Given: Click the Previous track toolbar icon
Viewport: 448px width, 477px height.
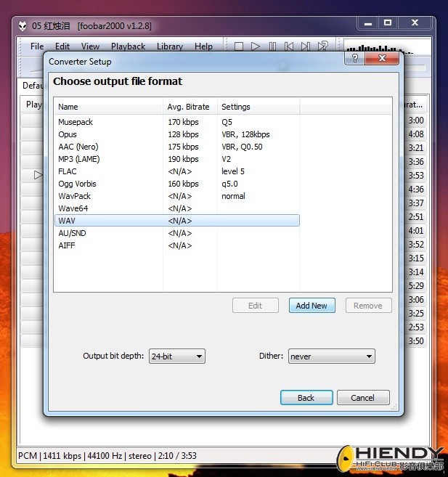Looking at the screenshot, I should pos(289,46).
